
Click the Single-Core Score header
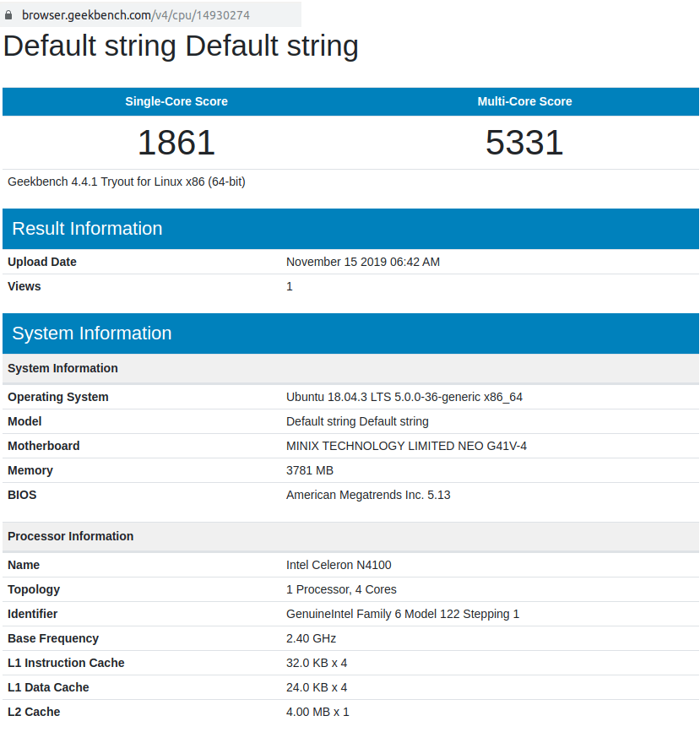point(176,101)
